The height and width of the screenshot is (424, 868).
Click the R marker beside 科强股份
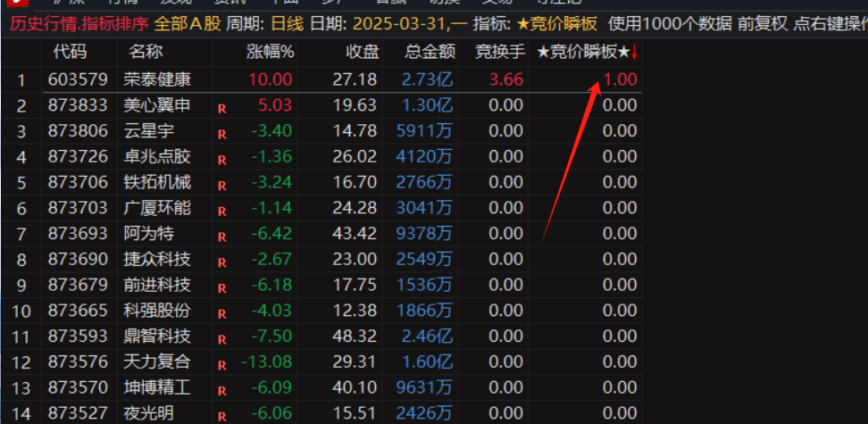point(222,314)
